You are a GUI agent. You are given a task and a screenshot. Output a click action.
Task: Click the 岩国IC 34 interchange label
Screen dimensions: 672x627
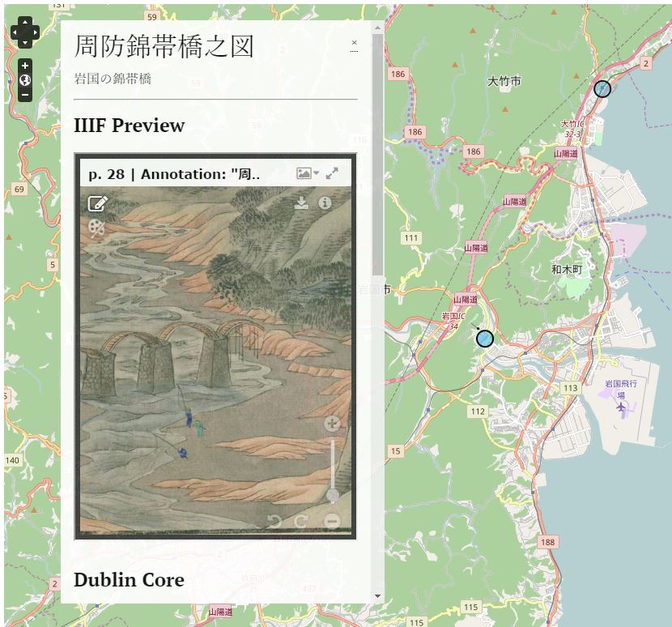[453, 321]
